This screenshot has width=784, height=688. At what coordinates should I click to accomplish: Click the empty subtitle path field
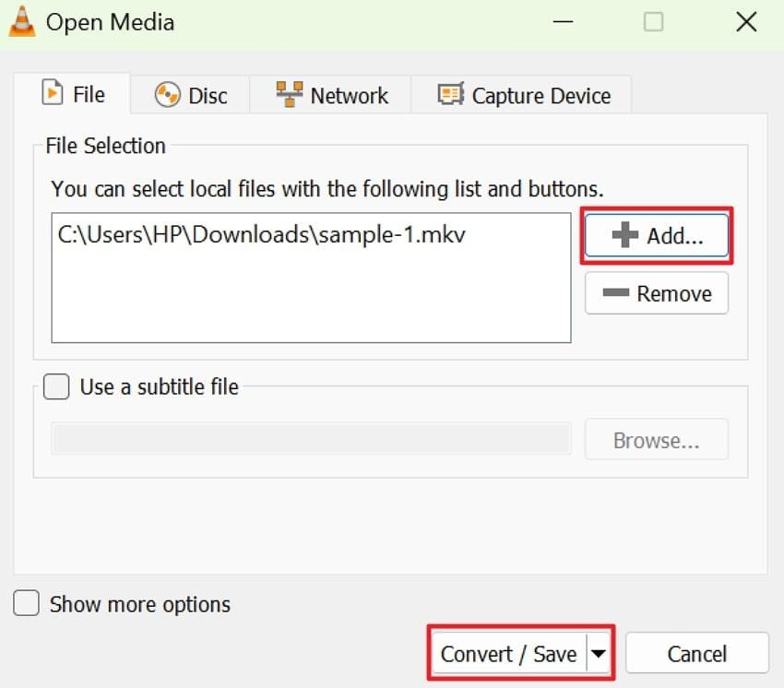pos(311,440)
